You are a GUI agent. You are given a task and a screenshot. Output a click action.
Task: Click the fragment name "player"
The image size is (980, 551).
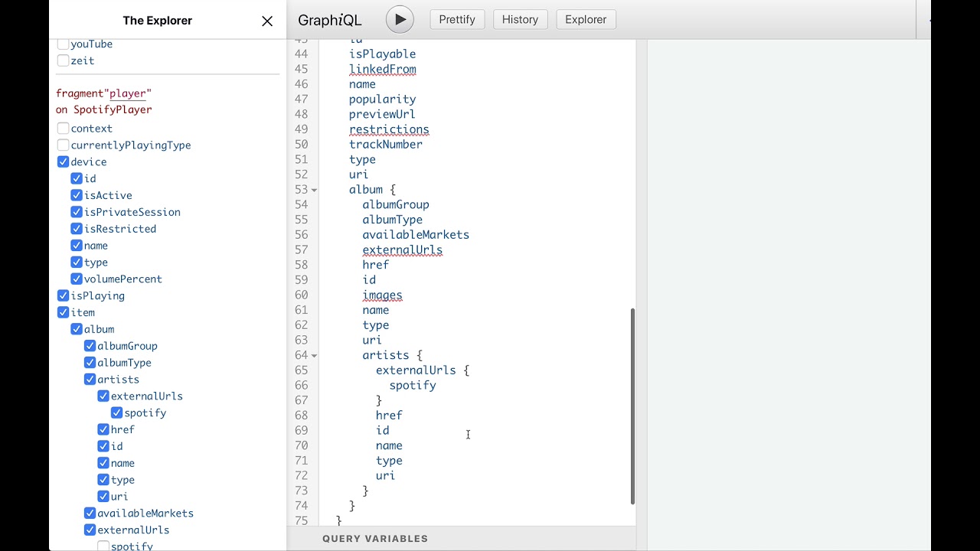tap(128, 93)
